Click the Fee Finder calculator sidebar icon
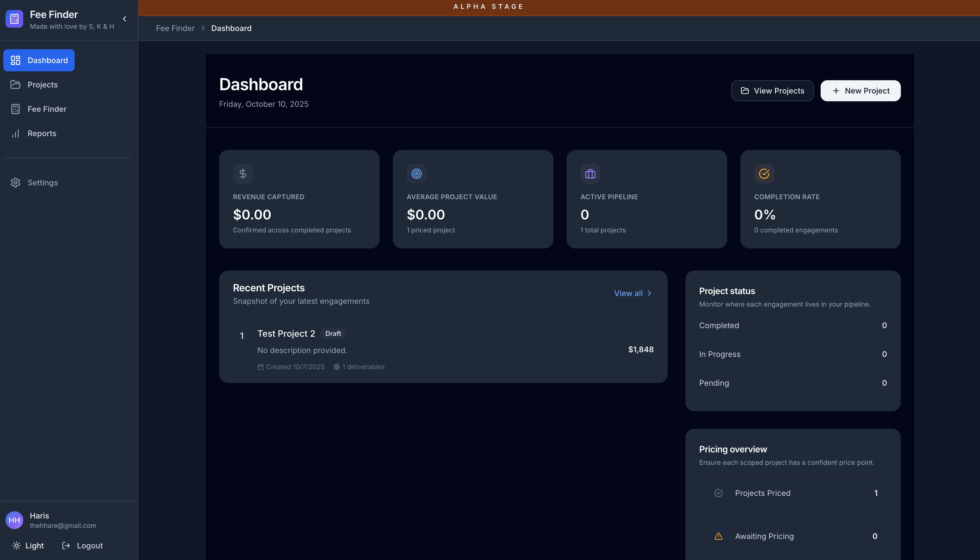This screenshot has height=560, width=980. point(15,109)
